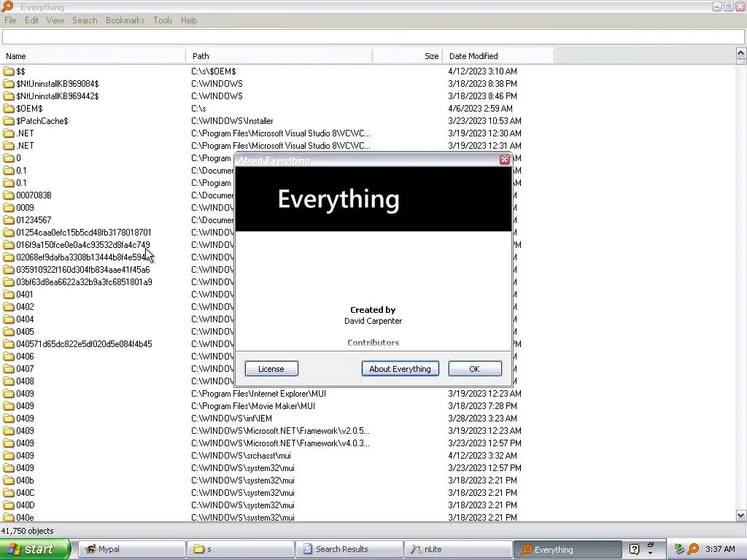The image size is (747, 560).
Task: Click folder icon next to 01234567
Action: [9, 220]
